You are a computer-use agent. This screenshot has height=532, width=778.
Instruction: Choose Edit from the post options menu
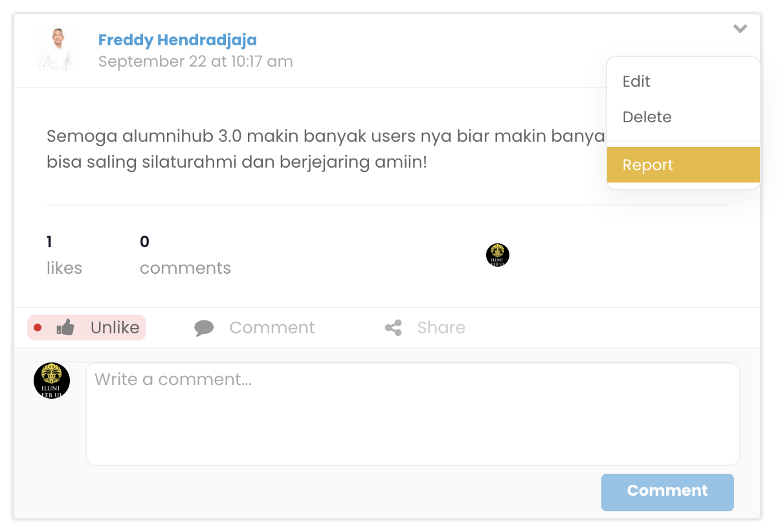636,82
